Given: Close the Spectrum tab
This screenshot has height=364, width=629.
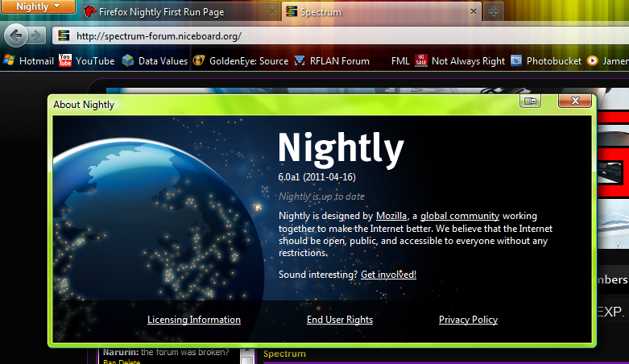Looking at the screenshot, I should [474, 11].
